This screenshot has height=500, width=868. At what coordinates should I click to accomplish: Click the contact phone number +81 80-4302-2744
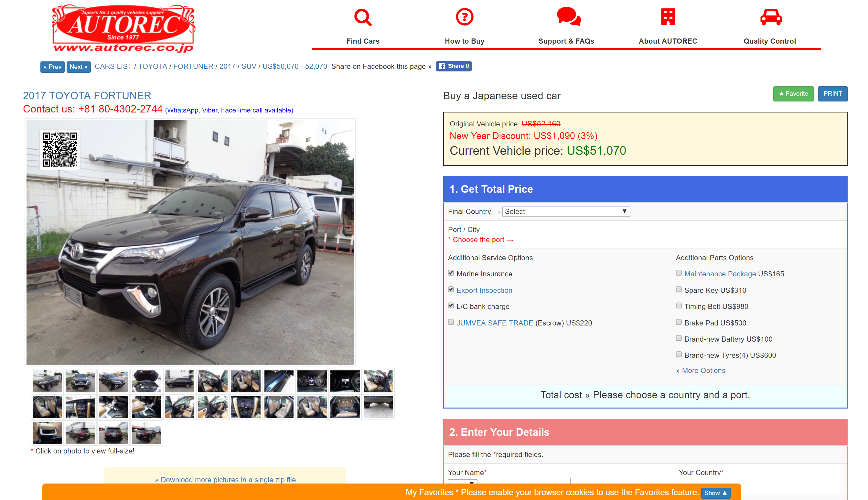(x=120, y=109)
